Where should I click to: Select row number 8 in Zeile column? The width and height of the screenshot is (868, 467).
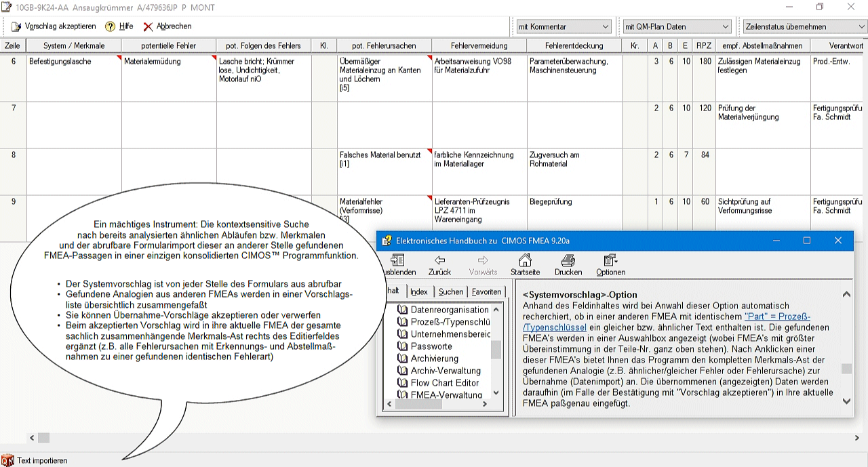[x=13, y=171]
